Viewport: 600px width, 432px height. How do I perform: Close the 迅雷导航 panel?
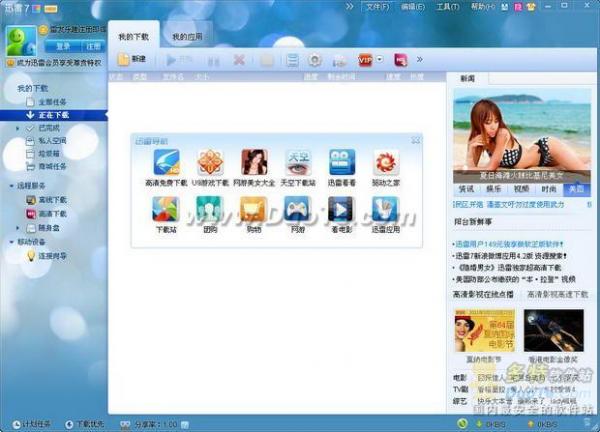click(416, 140)
